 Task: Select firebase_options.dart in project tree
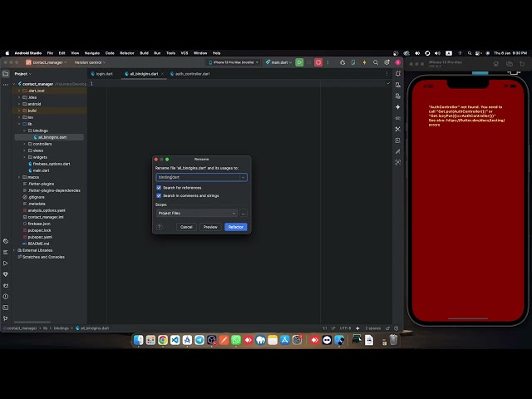click(x=52, y=164)
